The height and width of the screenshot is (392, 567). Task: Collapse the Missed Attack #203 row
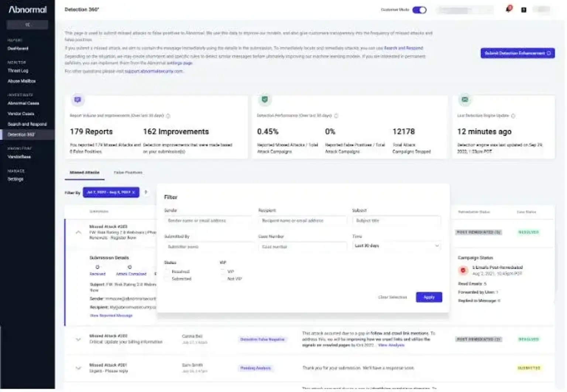(78, 232)
